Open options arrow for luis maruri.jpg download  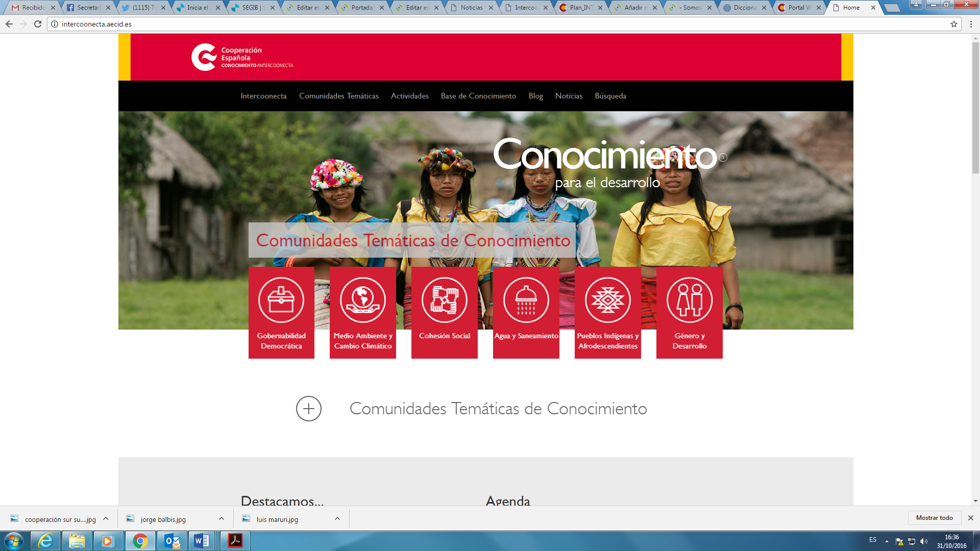point(337,519)
